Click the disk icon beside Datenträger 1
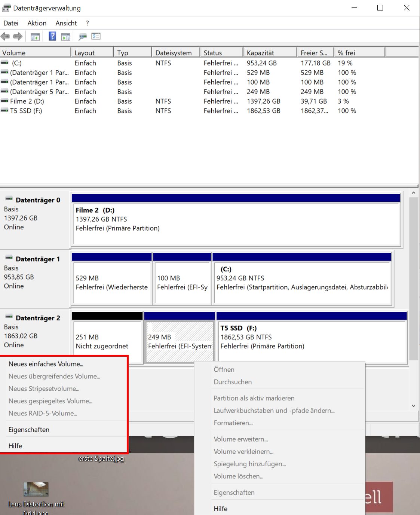Viewport: 420px width, 515px height. coord(9,257)
